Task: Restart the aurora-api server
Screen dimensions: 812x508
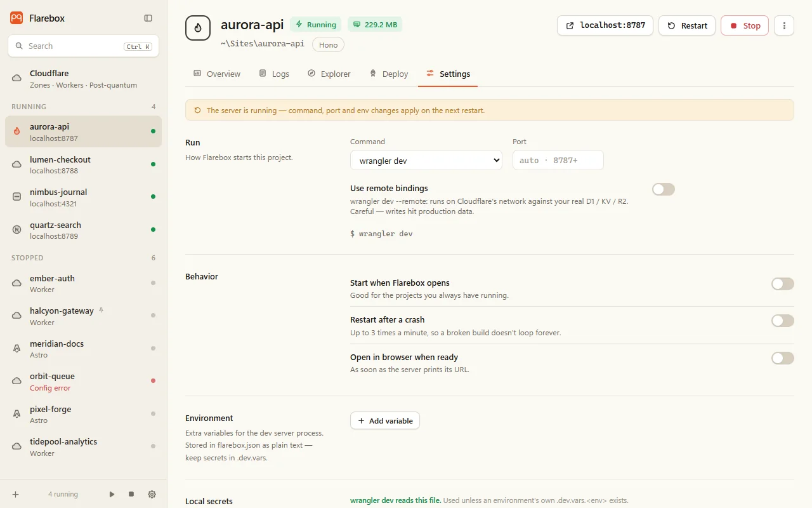Action: pos(687,25)
